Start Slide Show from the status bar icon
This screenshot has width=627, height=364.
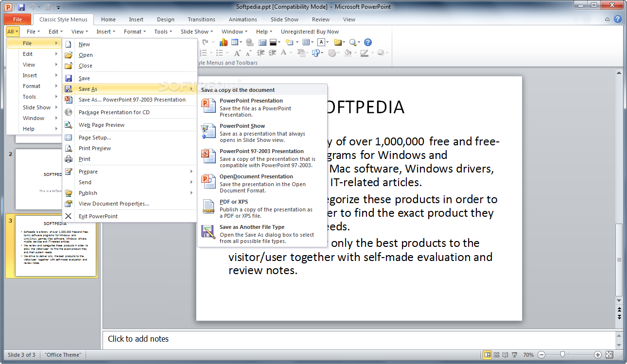(x=515, y=355)
